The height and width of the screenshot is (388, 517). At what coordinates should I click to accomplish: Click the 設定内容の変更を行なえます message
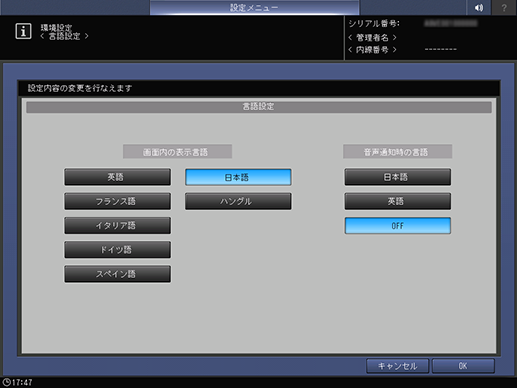coord(80,88)
